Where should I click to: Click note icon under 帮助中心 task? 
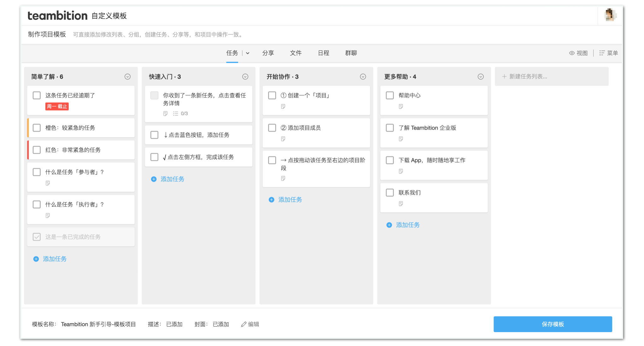coord(401,106)
